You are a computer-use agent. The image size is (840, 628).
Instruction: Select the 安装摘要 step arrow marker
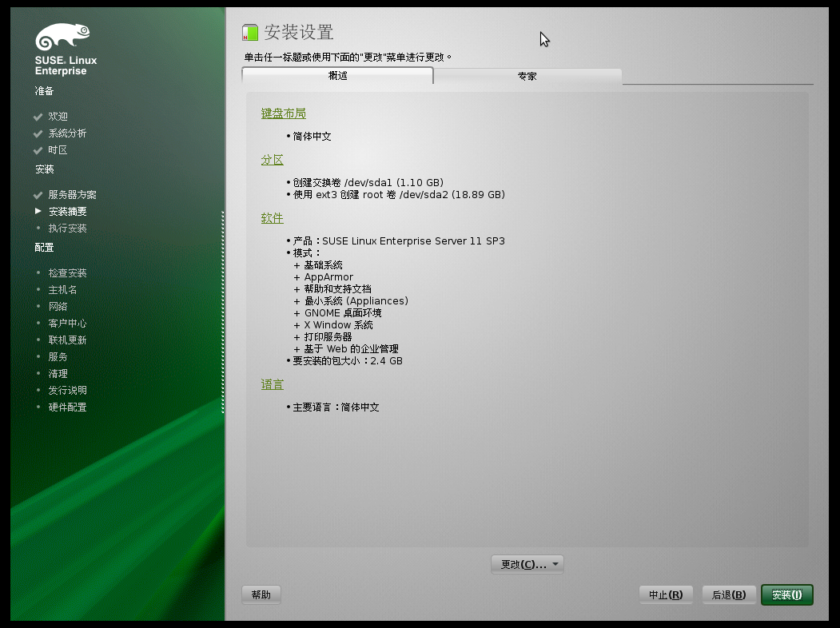point(37,211)
